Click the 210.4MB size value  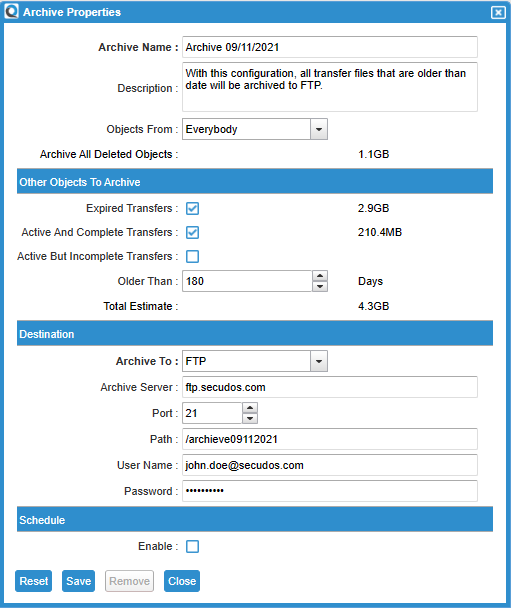coord(380,232)
